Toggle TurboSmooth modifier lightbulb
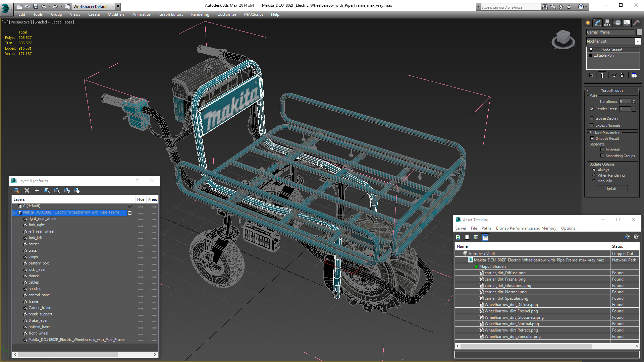 tap(591, 50)
